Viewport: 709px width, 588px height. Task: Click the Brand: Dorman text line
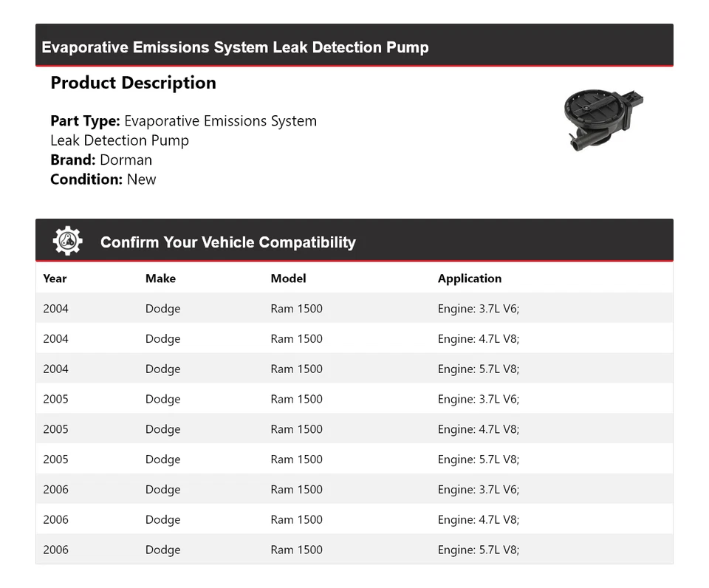101,160
